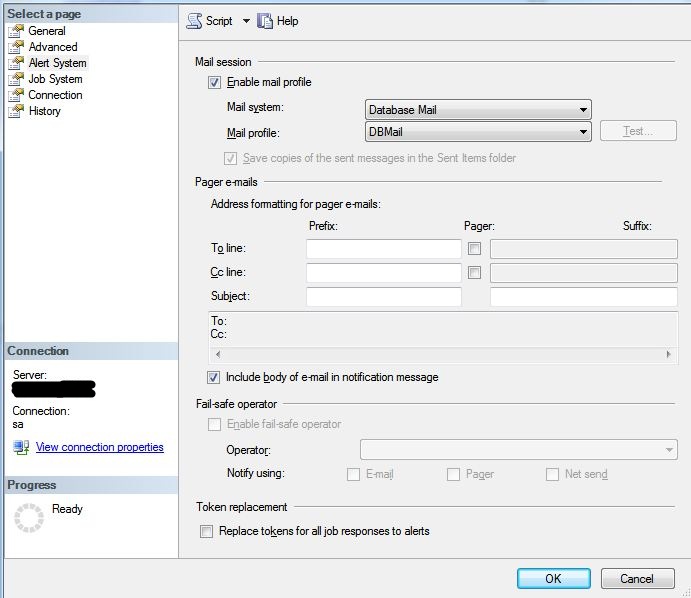The width and height of the screenshot is (691, 598).
Task: Click the General page icon
Action: (16, 31)
